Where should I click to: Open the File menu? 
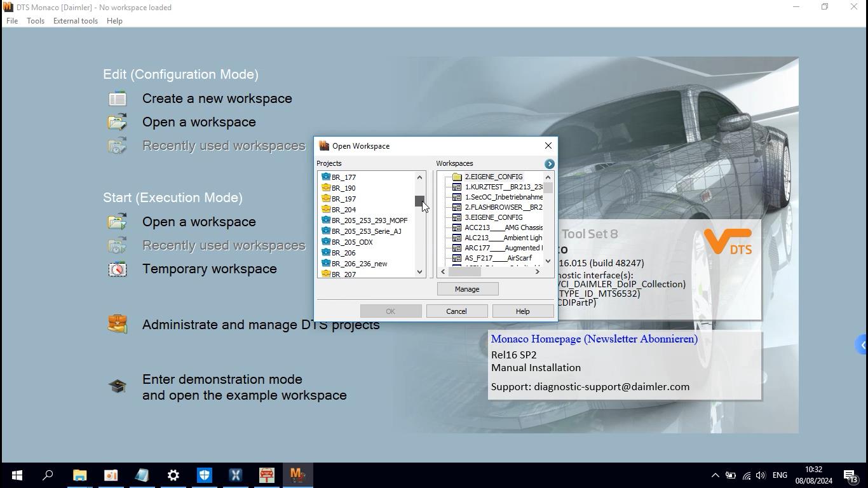(x=12, y=21)
